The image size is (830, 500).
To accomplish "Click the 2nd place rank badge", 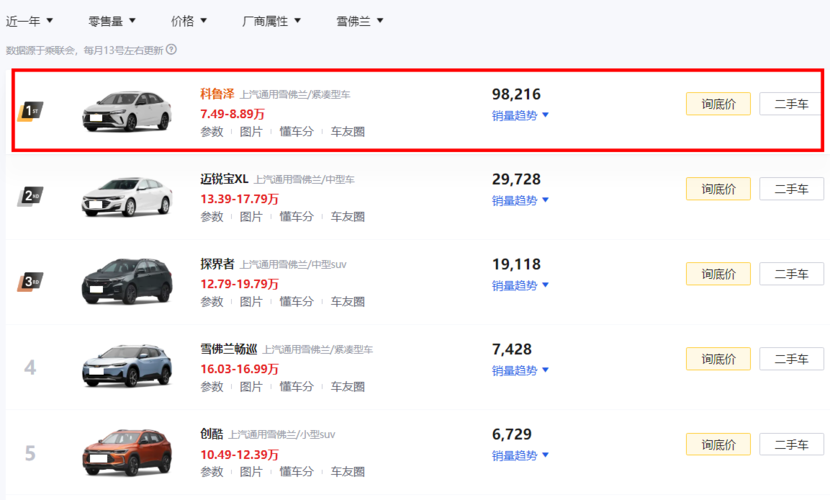I will click(x=31, y=196).
